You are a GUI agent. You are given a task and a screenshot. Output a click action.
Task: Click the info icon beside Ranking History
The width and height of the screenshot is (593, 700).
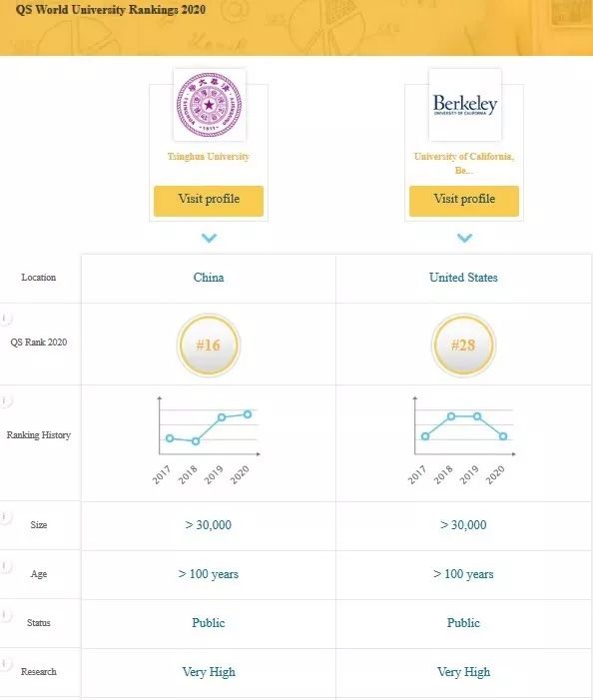(4, 400)
